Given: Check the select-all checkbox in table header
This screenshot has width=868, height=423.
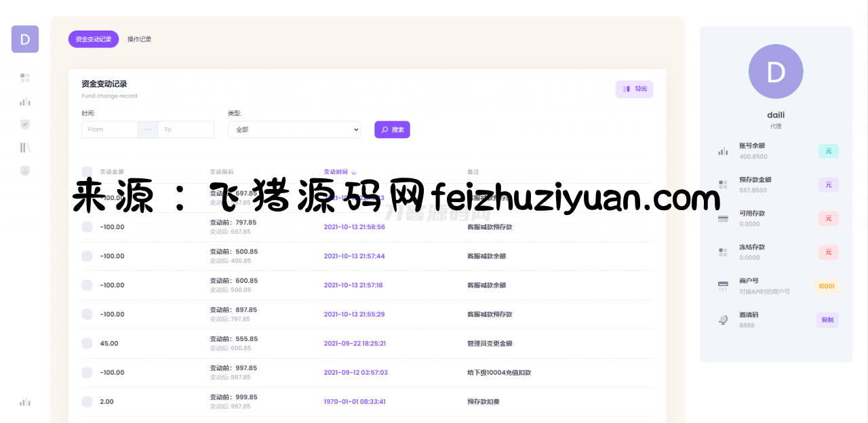Looking at the screenshot, I should (x=87, y=172).
